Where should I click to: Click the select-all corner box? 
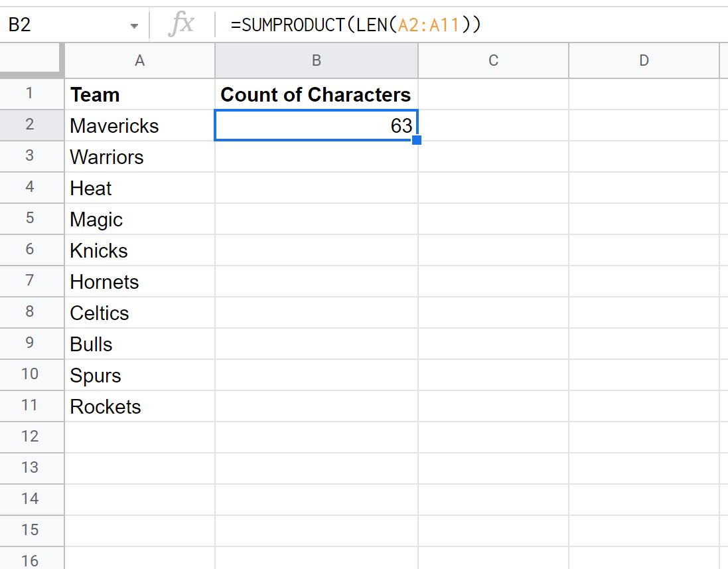[x=32, y=60]
